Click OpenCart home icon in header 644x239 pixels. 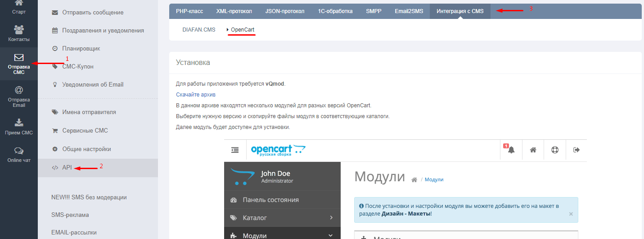(x=533, y=150)
